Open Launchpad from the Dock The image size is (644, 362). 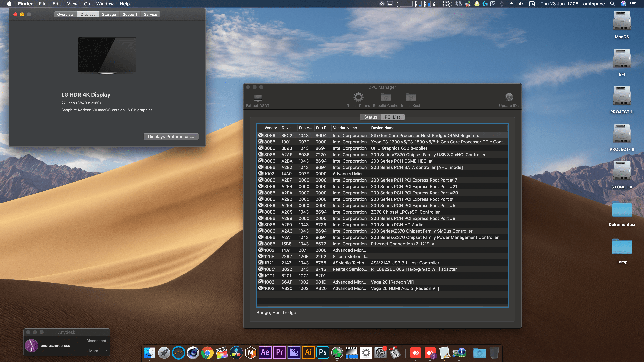[164, 353]
